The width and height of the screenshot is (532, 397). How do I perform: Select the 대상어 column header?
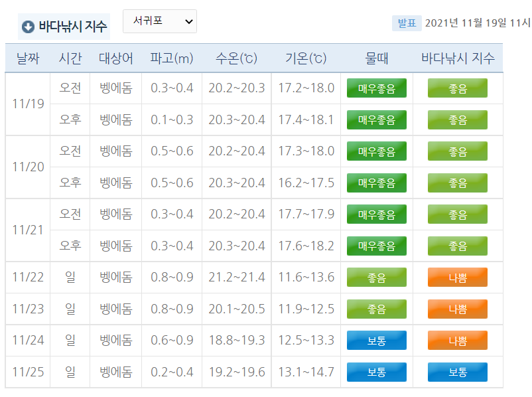[x=116, y=58]
